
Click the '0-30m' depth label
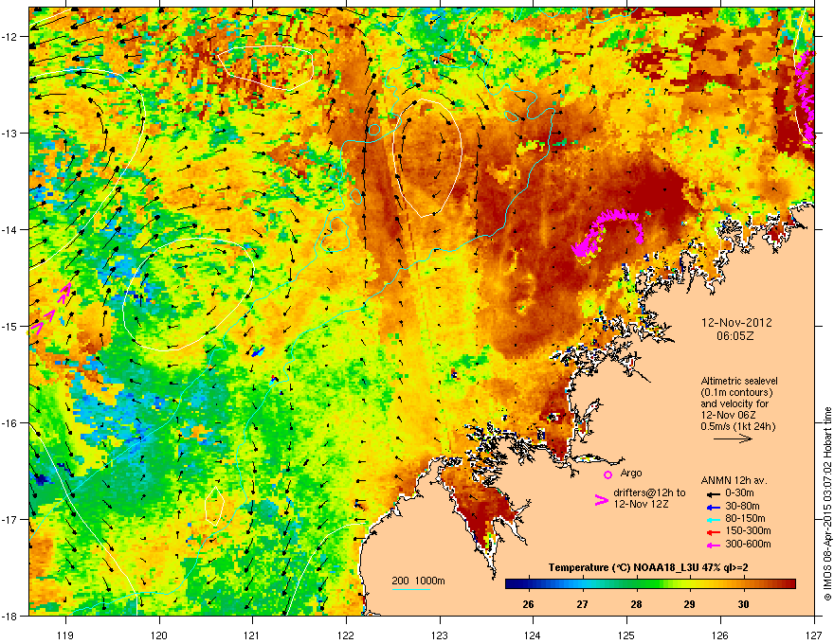tap(739, 493)
